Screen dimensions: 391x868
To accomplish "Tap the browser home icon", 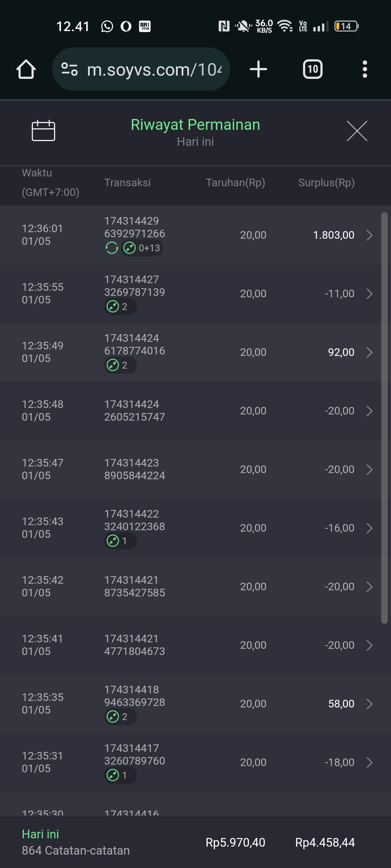I will click(26, 69).
